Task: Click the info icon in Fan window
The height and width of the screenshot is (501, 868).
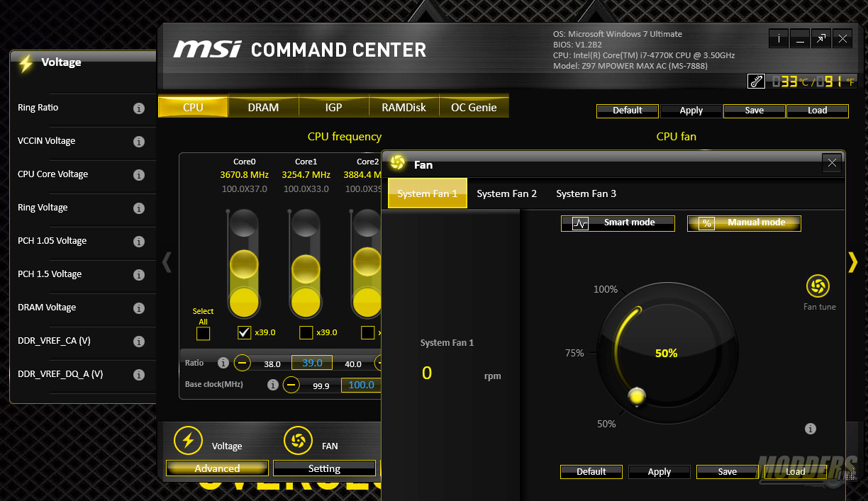Action: tap(811, 429)
